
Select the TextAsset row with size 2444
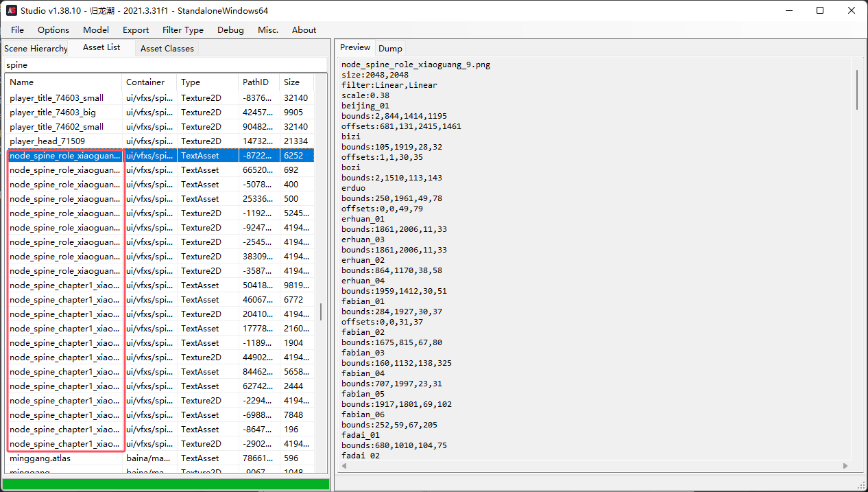click(160, 386)
